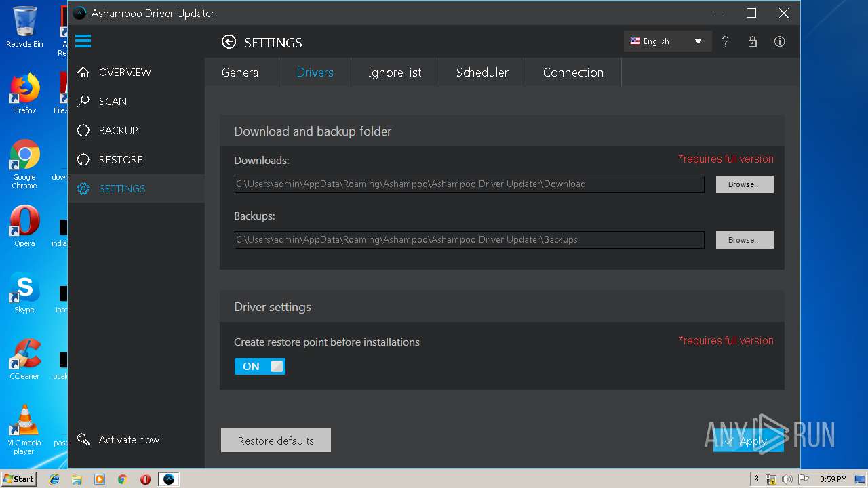Viewport: 868px width, 488px height.
Task: Click the Activate now key icon
Action: (83, 439)
